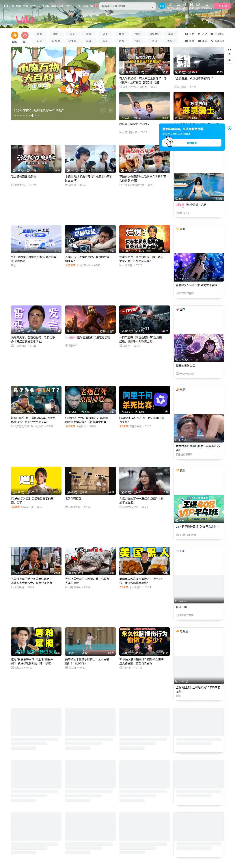Open 创作中心 in the top bar
Viewport: 235px width, 868px height.
point(207,6)
